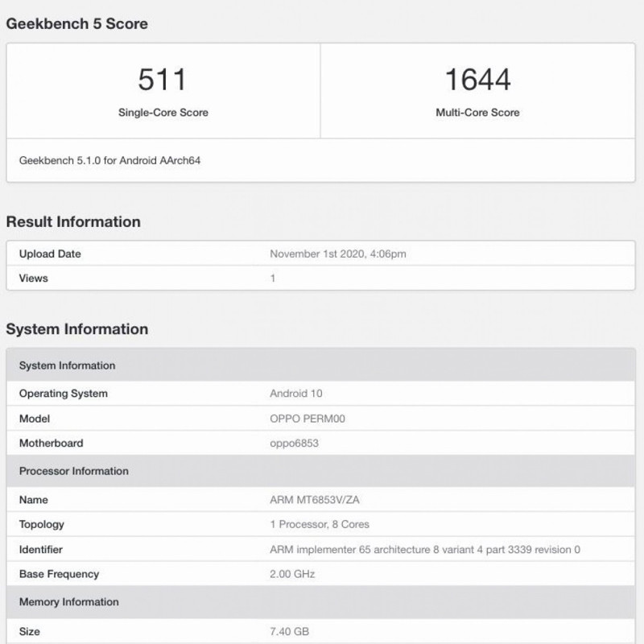Image resolution: width=644 pixels, height=644 pixels.
Task: Select the motherboard value 'oppo6853'
Action: pos(294,444)
